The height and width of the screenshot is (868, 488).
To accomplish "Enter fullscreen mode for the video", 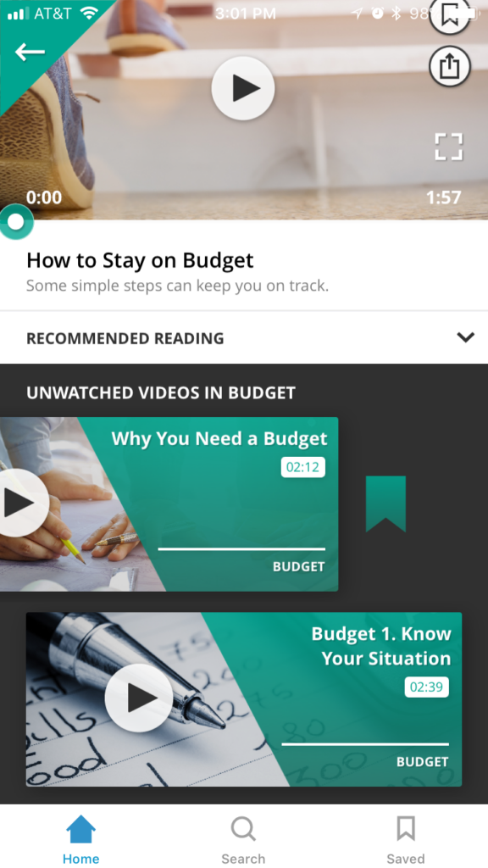I will (449, 147).
